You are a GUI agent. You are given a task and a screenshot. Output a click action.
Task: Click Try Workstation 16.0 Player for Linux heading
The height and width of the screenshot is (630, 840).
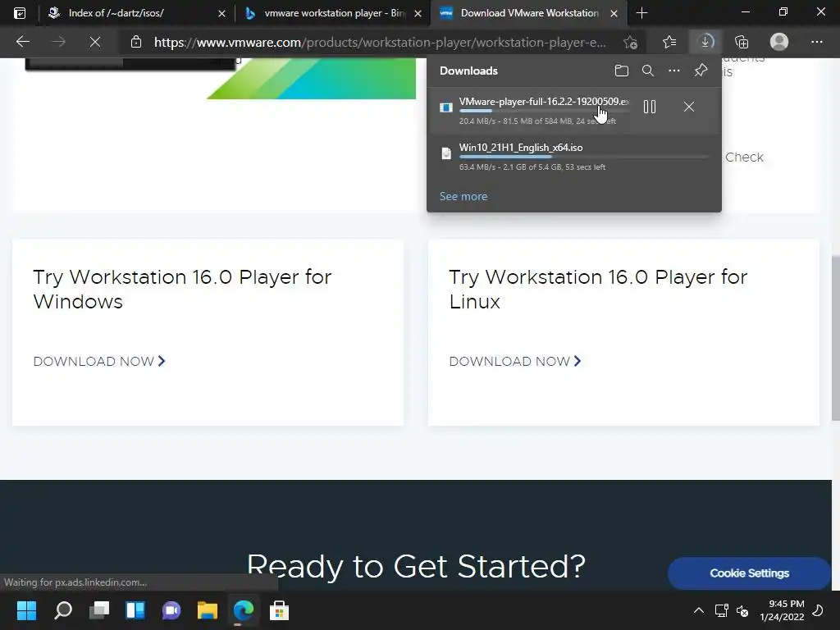598,289
